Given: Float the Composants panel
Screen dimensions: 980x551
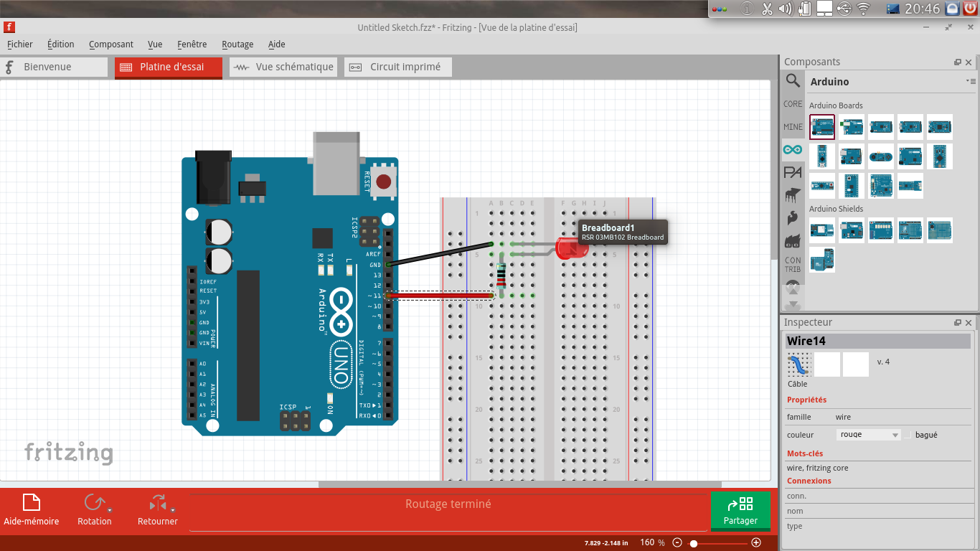Looking at the screenshot, I should click(x=957, y=62).
